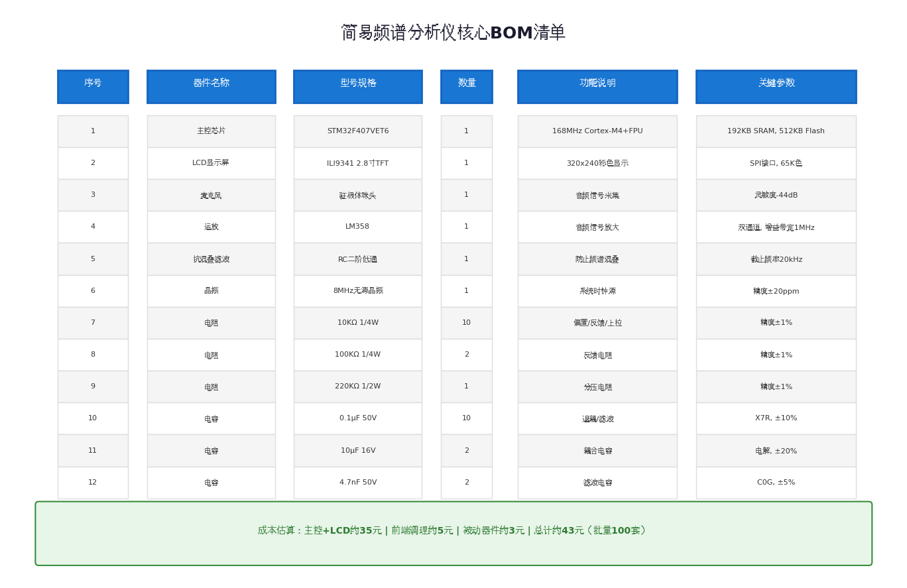Click the 滤波电容 description cell
The height and width of the screenshot is (588, 907).
coord(597,483)
